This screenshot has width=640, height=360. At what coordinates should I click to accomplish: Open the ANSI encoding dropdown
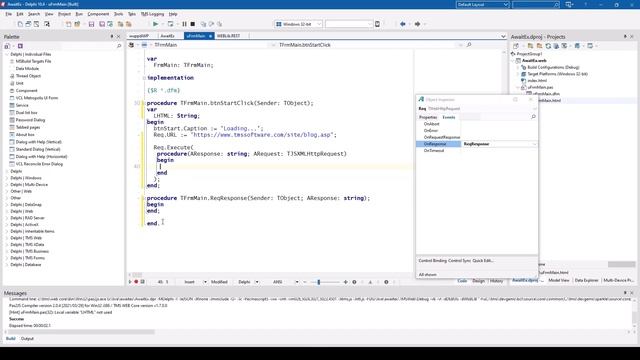[x=297, y=282]
